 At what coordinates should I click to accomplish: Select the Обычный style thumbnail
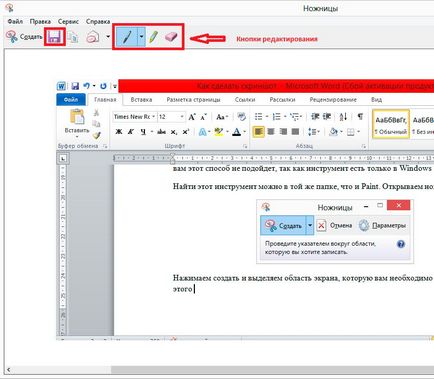(390, 124)
